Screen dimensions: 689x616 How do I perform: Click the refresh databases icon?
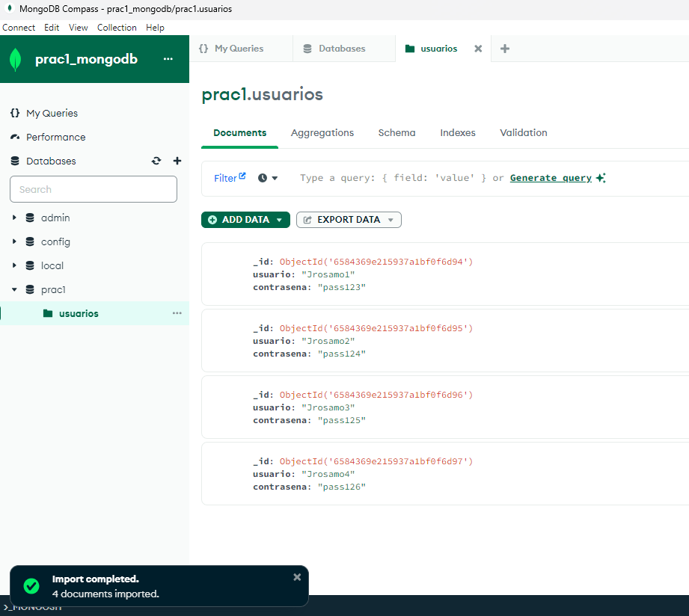pyautogui.click(x=156, y=161)
